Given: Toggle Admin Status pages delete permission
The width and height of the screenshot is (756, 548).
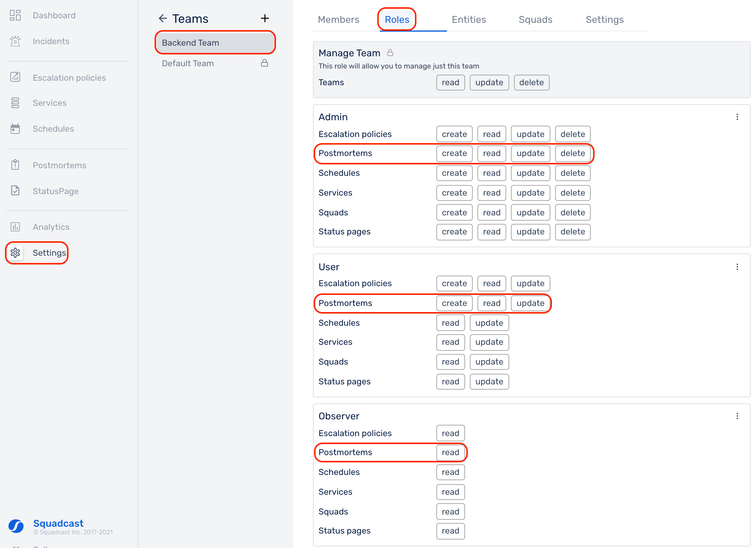Looking at the screenshot, I should [x=573, y=232].
